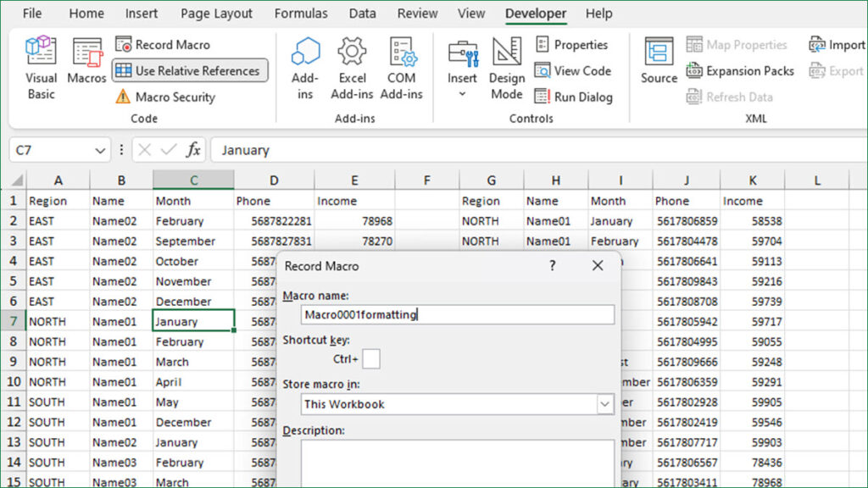Click View Code
This screenshot has height=488, width=868.
click(573, 71)
